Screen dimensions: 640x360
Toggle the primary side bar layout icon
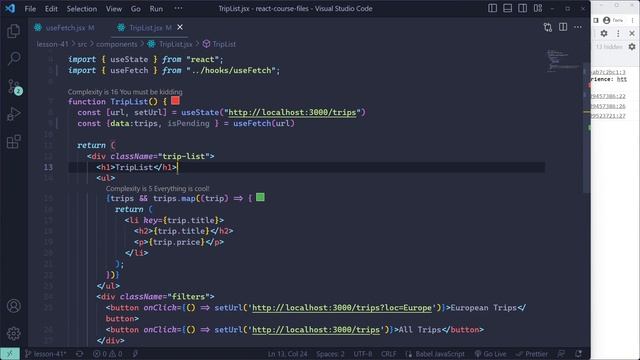point(492,8)
